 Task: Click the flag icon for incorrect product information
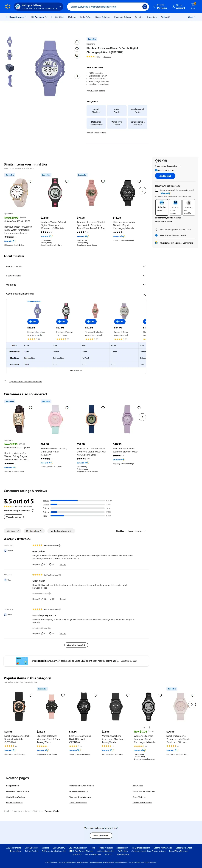5,382
